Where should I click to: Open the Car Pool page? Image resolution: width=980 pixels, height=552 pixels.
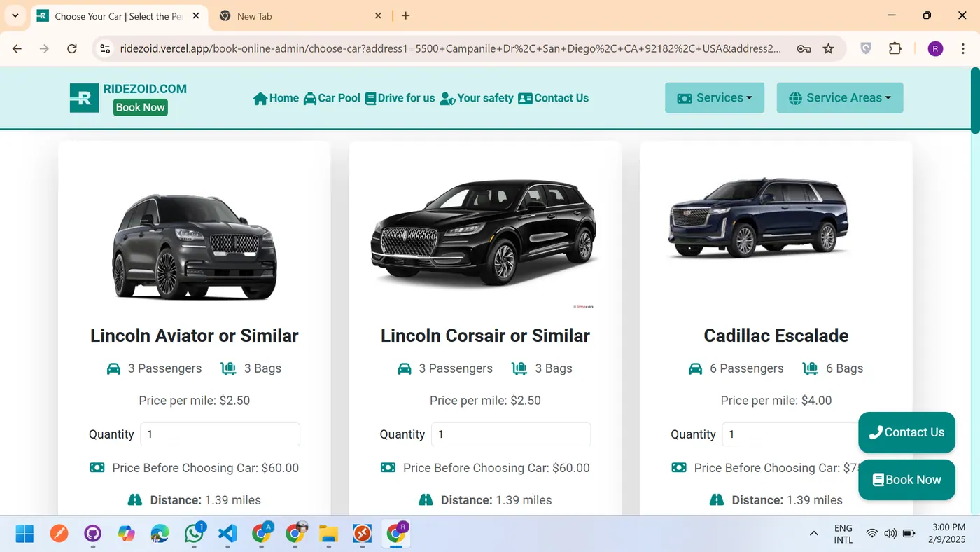pyautogui.click(x=332, y=98)
